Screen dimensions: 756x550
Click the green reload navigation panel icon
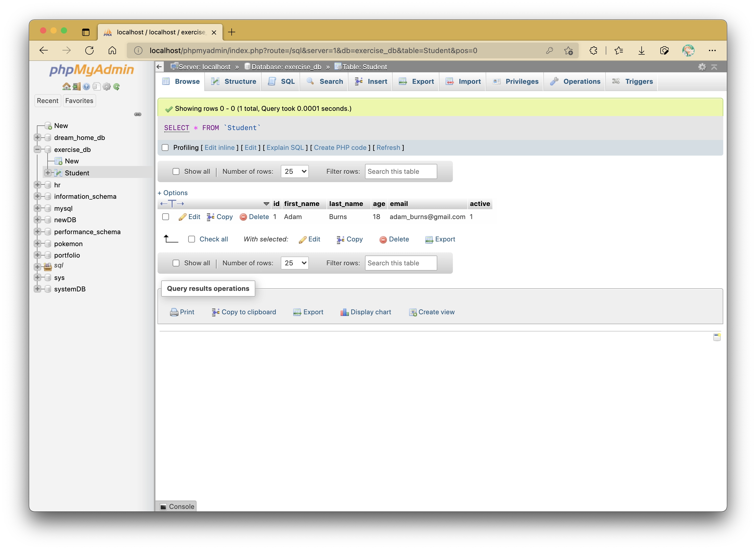tap(116, 87)
